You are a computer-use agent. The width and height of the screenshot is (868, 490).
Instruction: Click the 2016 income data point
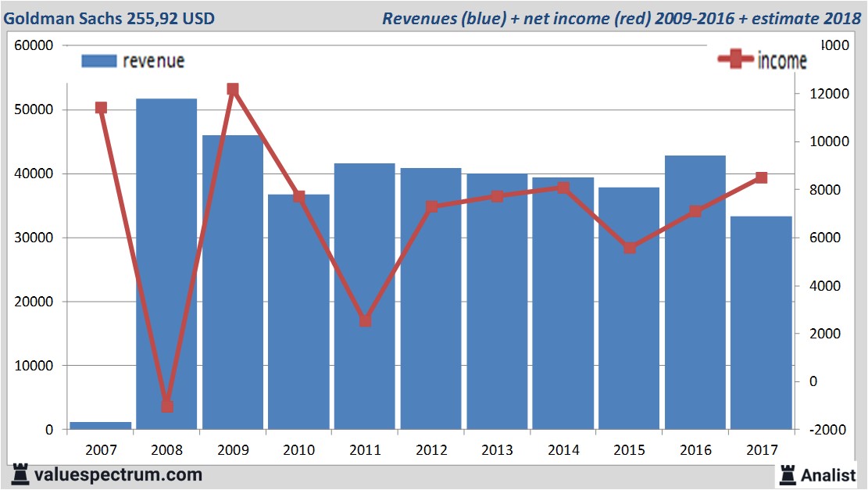[696, 211]
